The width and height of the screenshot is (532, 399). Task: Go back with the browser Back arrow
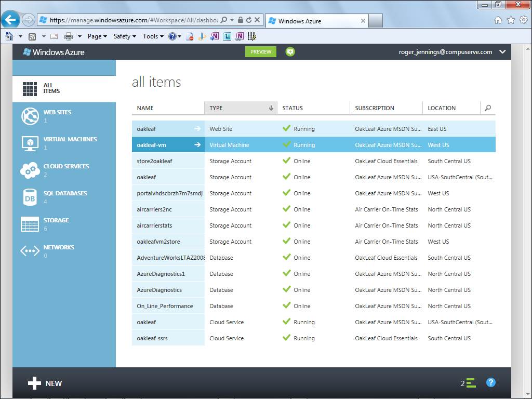[10, 20]
